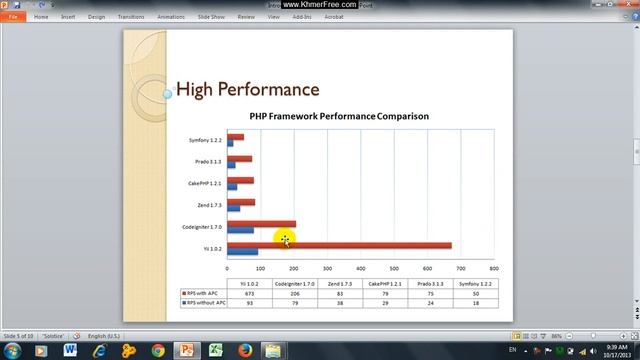Click data table header Zend 1.7.3
Viewport: 640px width, 360px height.
point(340,284)
